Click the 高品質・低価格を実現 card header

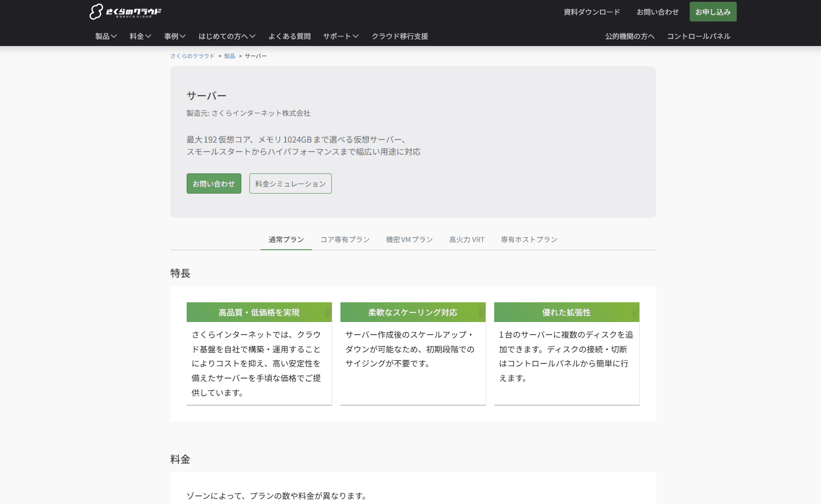pyautogui.click(x=259, y=312)
